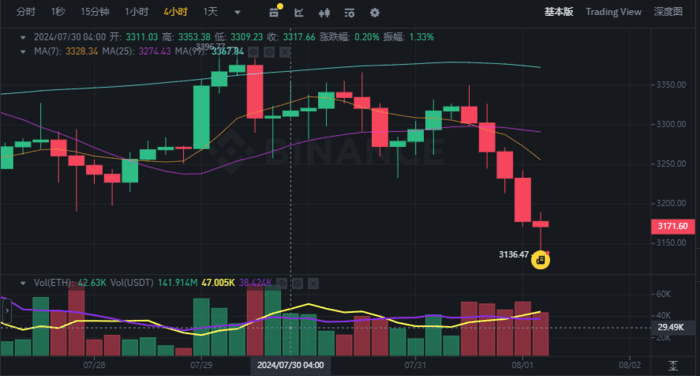The image size is (700, 376).
Task: Open chart settings gear
Action: coord(375,13)
